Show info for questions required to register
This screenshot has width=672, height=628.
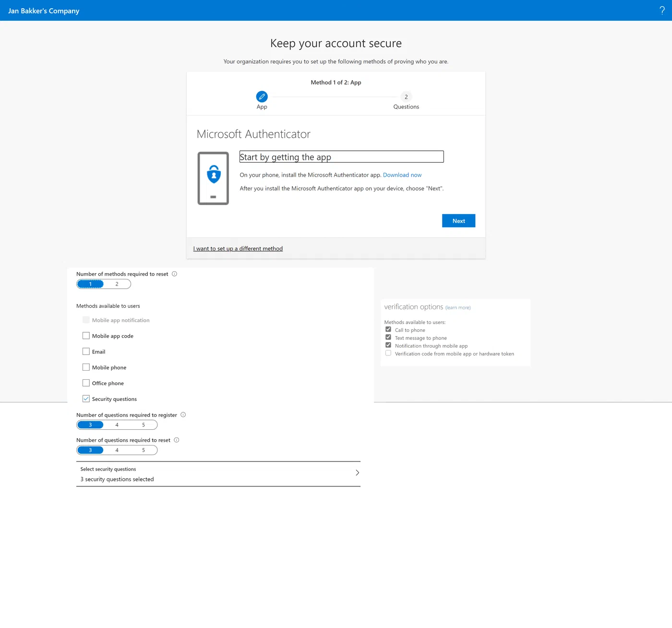point(183,415)
